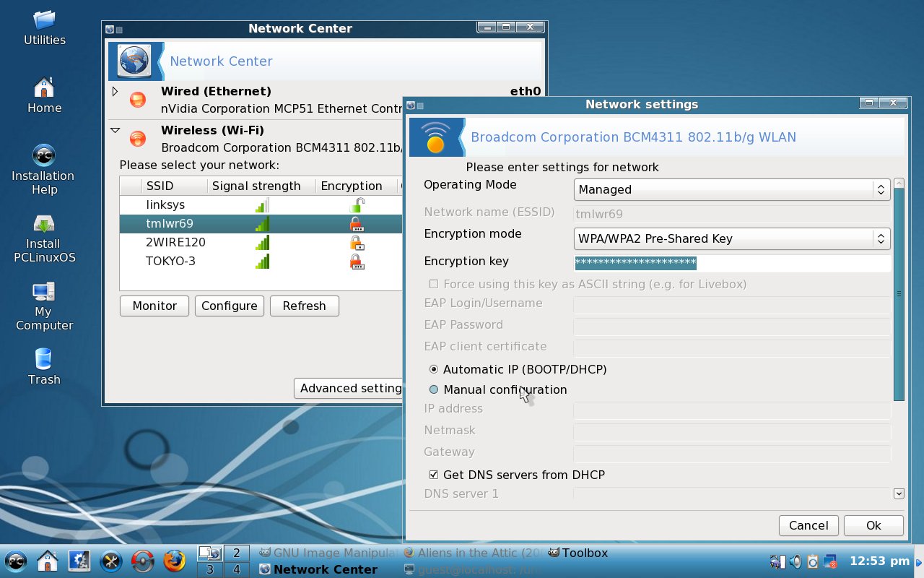Click the Network settings window menu icon

pyautogui.click(x=411, y=105)
